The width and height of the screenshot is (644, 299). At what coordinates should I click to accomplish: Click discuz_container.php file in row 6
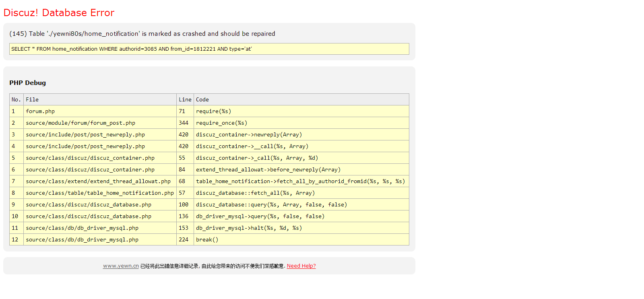(100, 169)
